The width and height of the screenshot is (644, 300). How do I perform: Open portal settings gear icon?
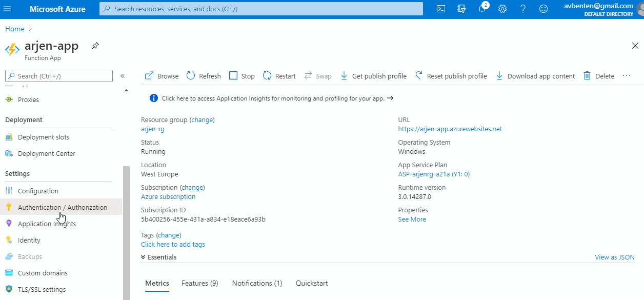tap(502, 9)
